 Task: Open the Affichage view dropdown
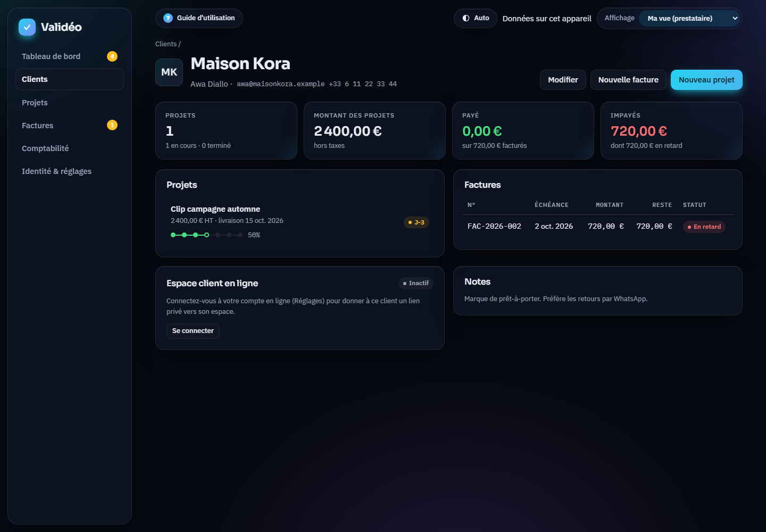pos(690,18)
